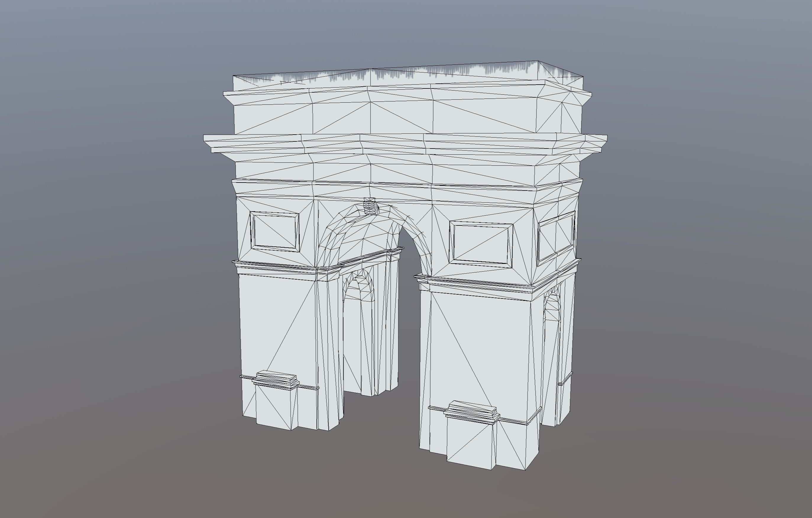Pick the pedestal block at the front-right pillar base

[472, 435]
